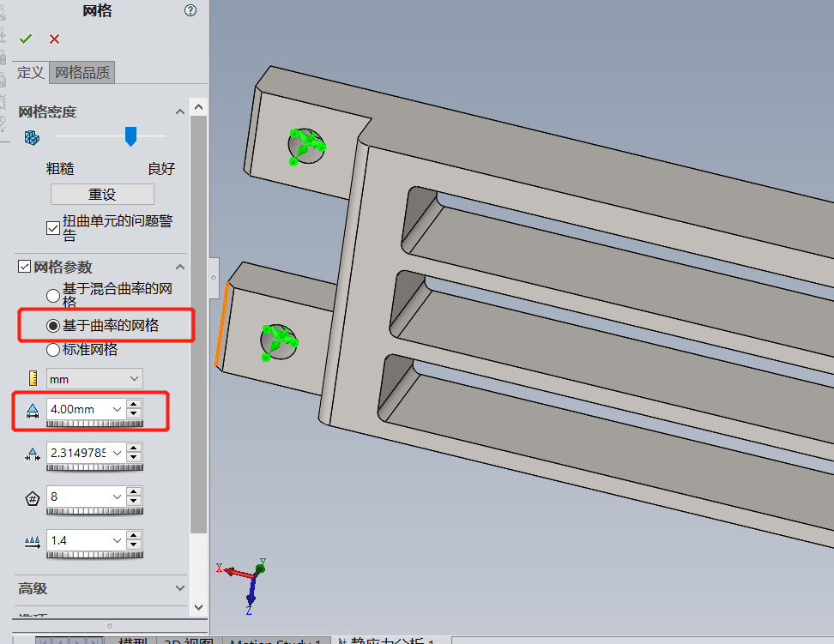
Task: Click the thumbwheel under the 4.00mm field
Action: (x=94, y=424)
